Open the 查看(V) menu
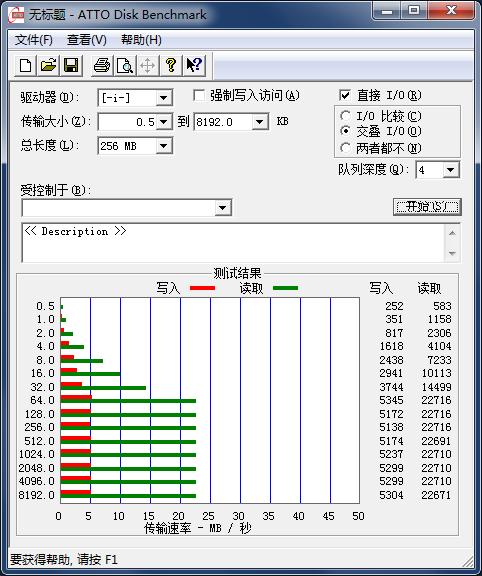The width and height of the screenshot is (482, 576). point(87,40)
